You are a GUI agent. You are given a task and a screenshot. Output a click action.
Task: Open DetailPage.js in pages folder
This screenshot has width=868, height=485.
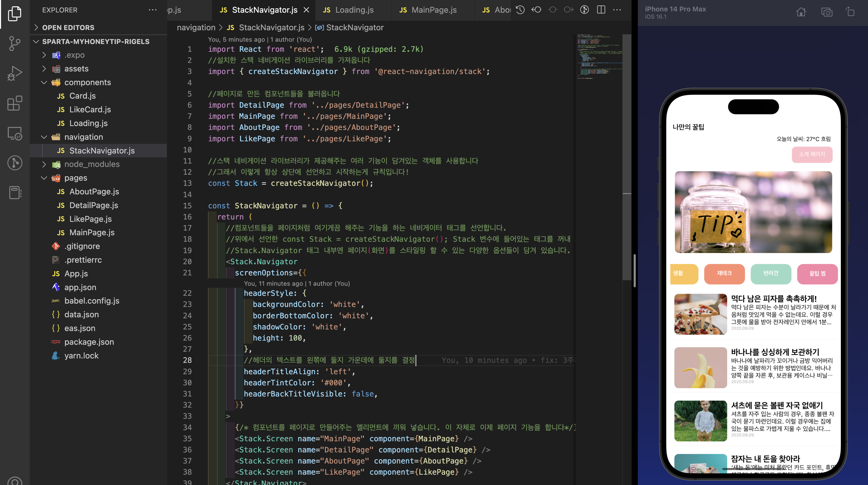click(94, 205)
